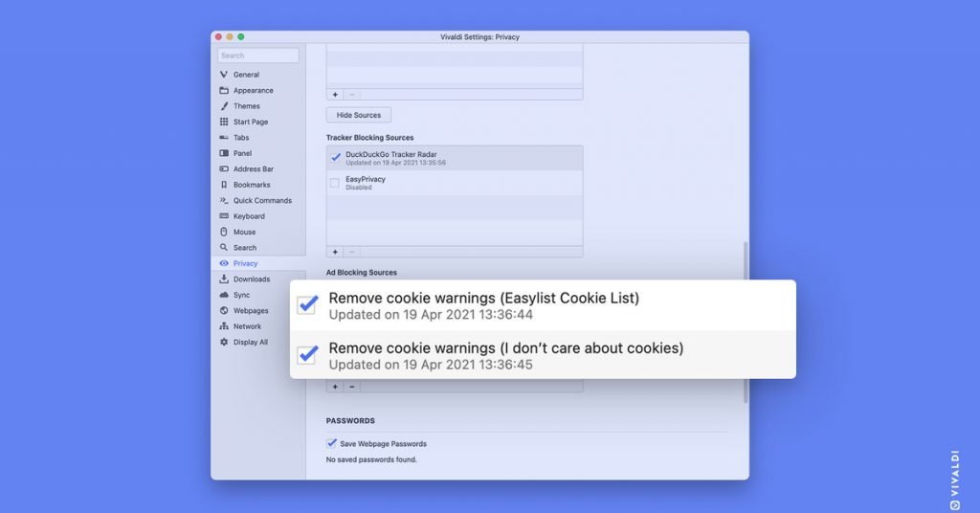Click the Quick Commands chevron icon
Image resolution: width=980 pixels, height=513 pixels.
tap(224, 201)
